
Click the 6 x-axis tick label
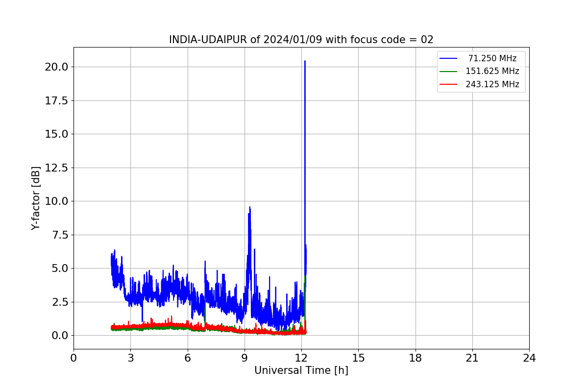click(x=188, y=358)
